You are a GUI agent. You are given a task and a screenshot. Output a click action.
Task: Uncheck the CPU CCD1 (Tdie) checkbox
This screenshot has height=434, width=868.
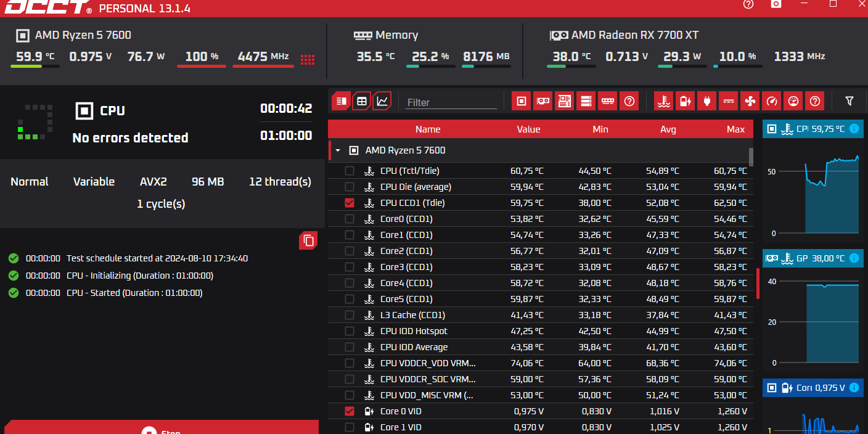(x=350, y=203)
